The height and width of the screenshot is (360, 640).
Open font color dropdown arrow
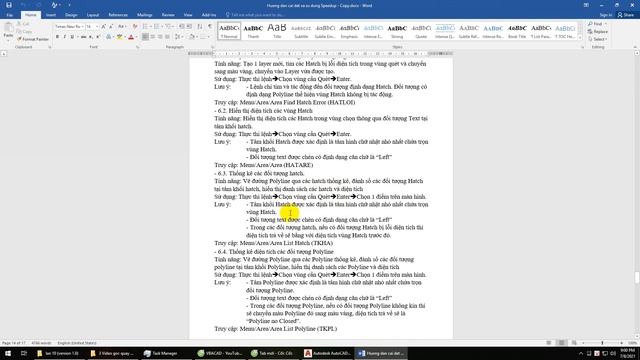click(136, 37)
